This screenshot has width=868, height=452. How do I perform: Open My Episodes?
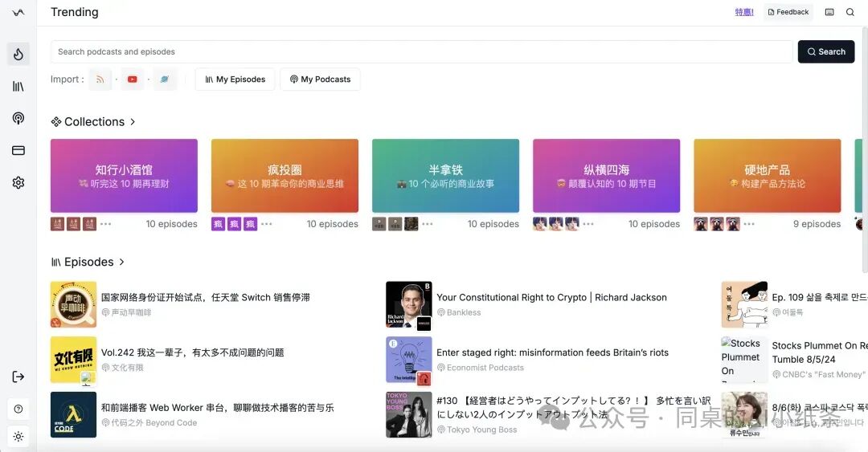(235, 79)
